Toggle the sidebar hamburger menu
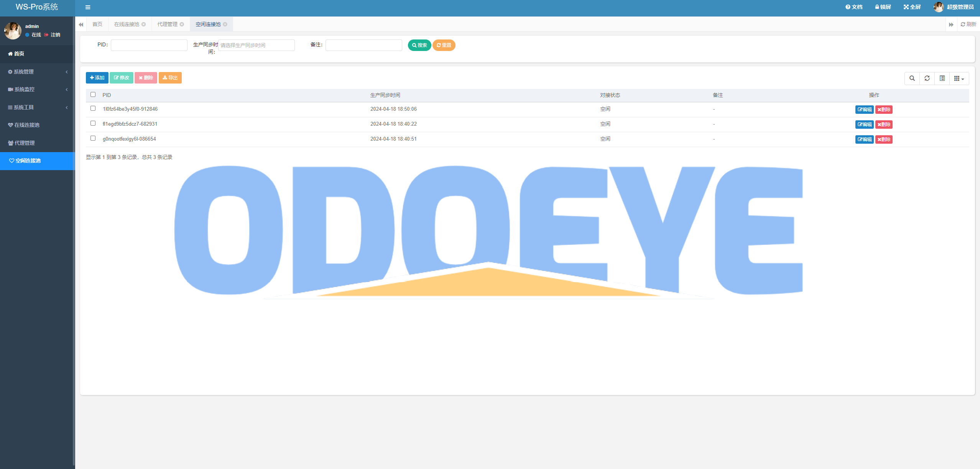 coord(88,7)
